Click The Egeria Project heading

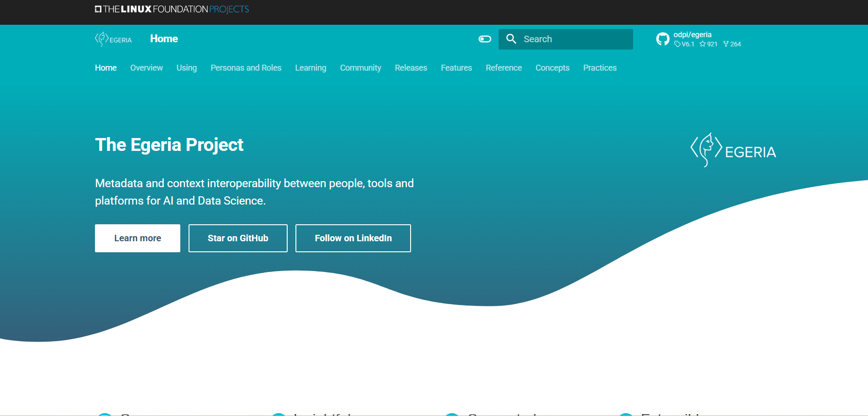[x=169, y=145]
